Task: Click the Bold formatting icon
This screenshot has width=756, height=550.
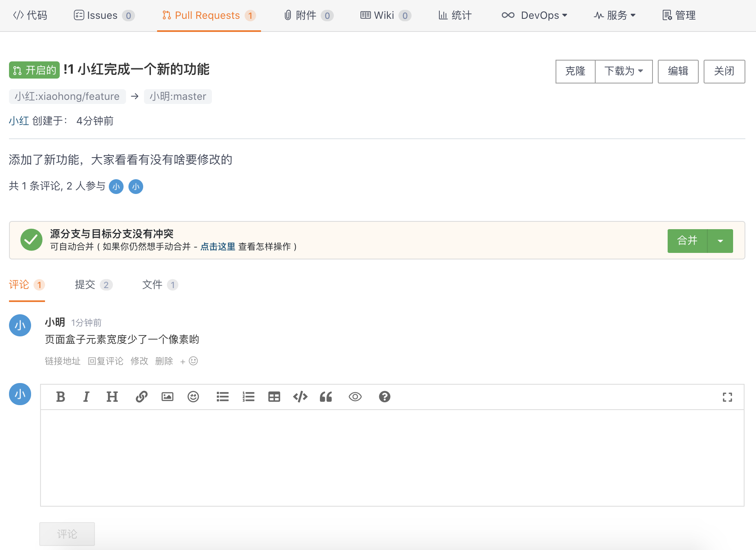Action: (x=61, y=397)
